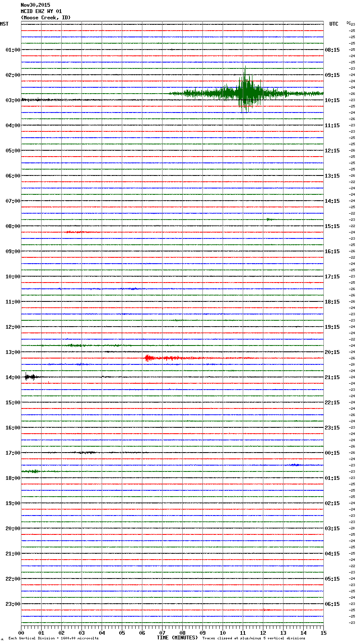Click the date header "Nov30,2015"
The height and width of the screenshot is (644, 357).
tap(35, 5)
